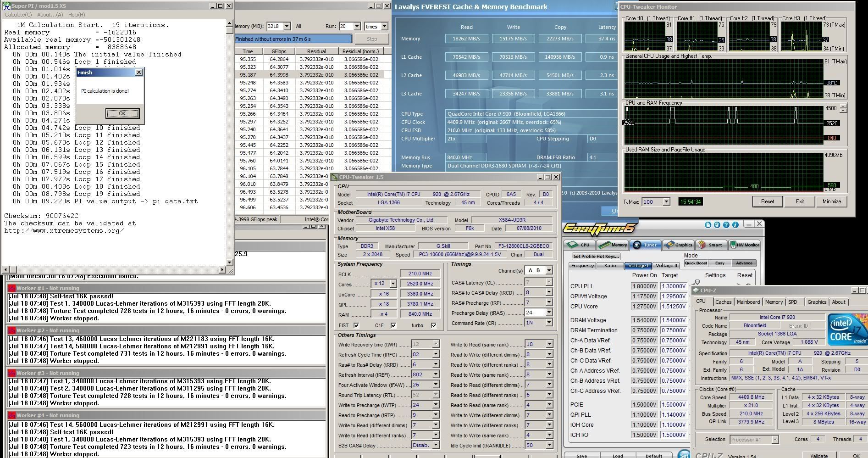Click the CPU-Tweaker 1.5 title bar icon

[x=335, y=177]
